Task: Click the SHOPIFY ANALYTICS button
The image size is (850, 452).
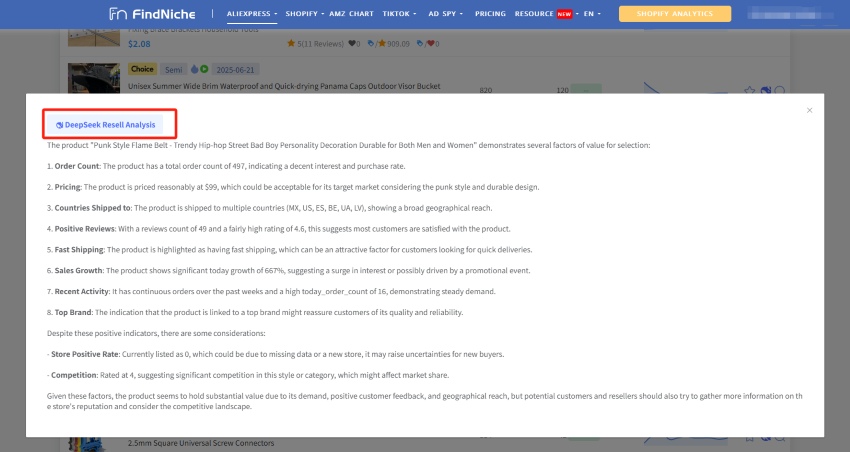Action: (675, 14)
